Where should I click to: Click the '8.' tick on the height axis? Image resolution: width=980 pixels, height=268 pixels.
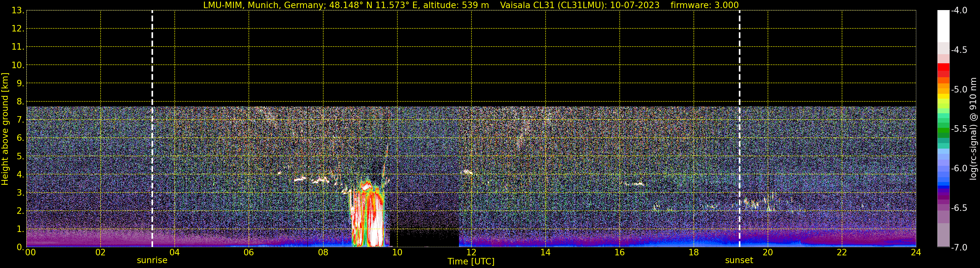coord(20,102)
